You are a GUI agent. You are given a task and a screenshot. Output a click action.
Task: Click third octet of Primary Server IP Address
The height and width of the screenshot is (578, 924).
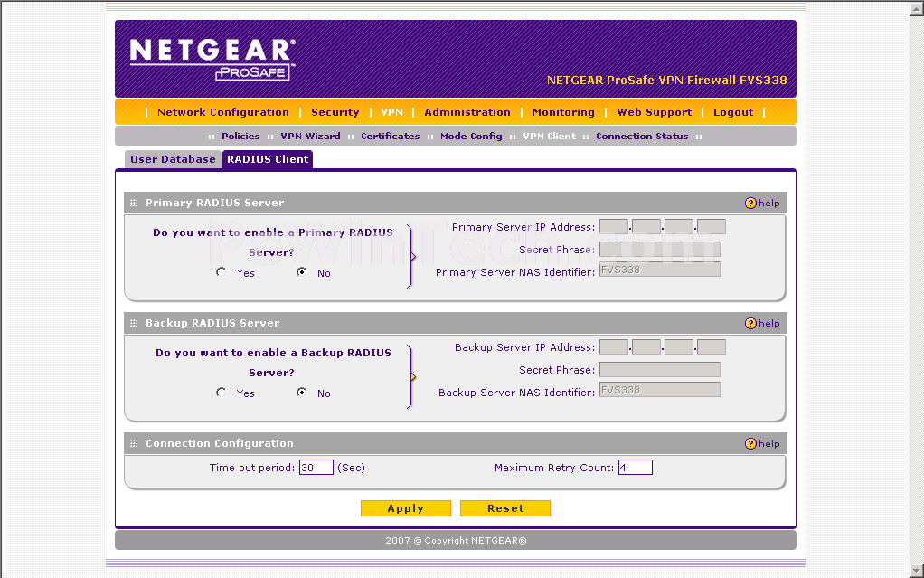(x=679, y=227)
